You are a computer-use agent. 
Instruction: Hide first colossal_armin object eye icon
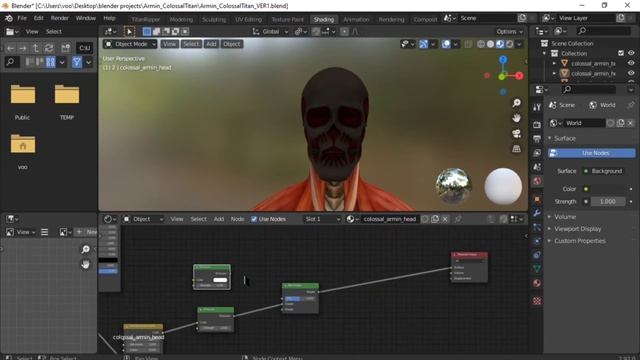pyautogui.click(x=631, y=63)
